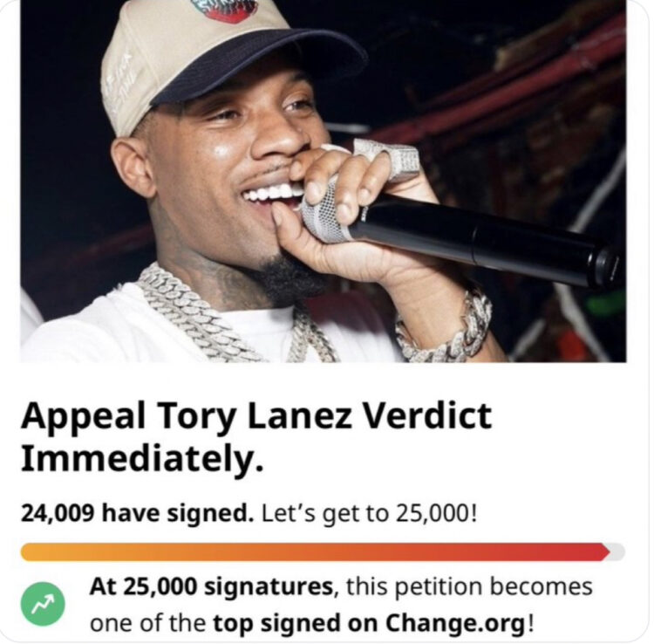The height and width of the screenshot is (644, 654).
Task: Click the orange-red signature progress bar
Action: (x=314, y=552)
